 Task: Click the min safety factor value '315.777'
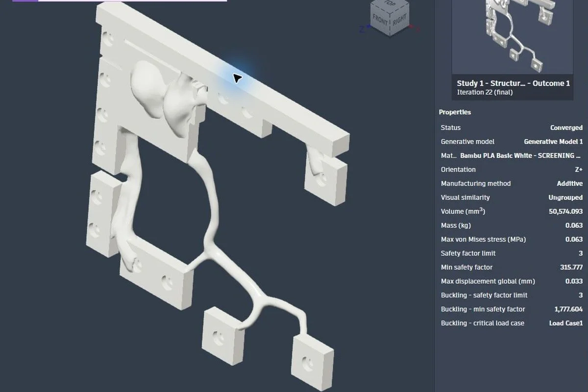tap(571, 268)
